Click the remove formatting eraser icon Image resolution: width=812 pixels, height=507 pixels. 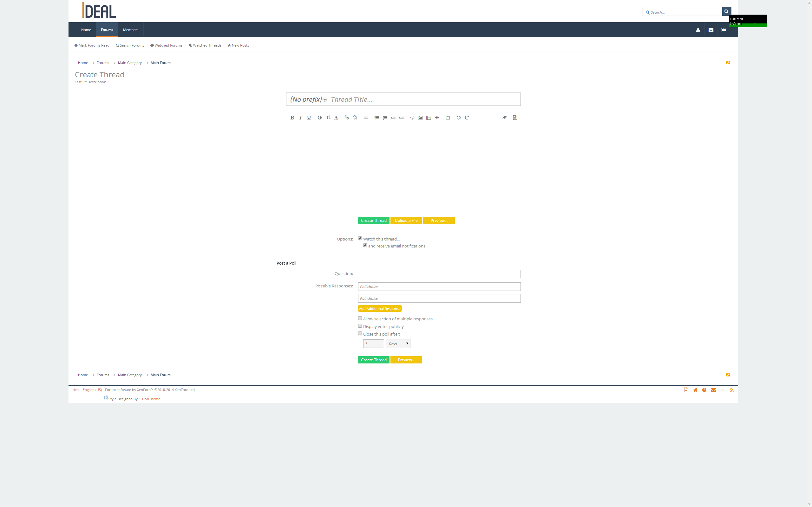point(504,118)
